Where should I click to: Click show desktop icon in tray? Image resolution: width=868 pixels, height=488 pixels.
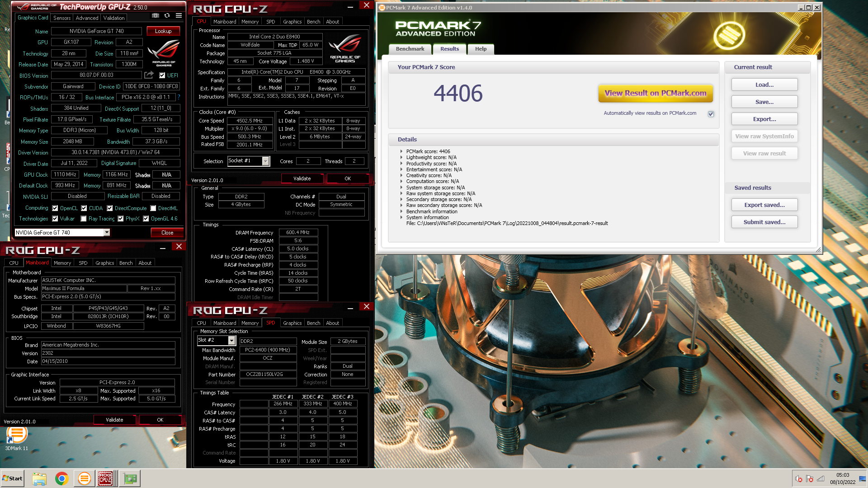tap(863, 479)
